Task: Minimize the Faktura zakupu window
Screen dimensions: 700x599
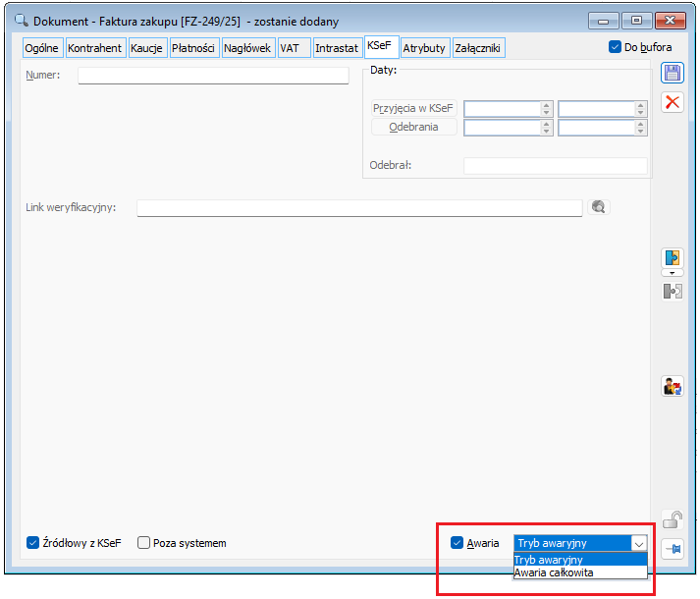Action: point(604,21)
